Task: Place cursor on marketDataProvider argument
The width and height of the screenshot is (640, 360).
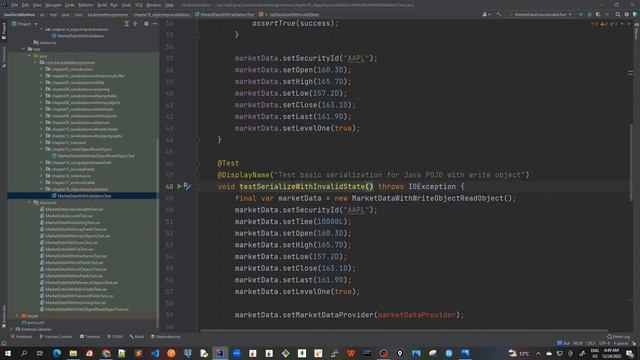Action: coord(416,315)
